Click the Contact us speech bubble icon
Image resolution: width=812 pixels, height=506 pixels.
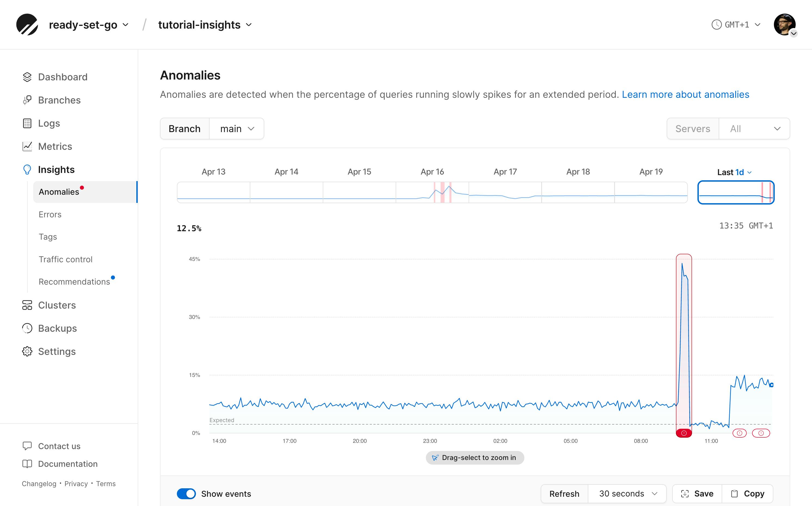tap(27, 446)
